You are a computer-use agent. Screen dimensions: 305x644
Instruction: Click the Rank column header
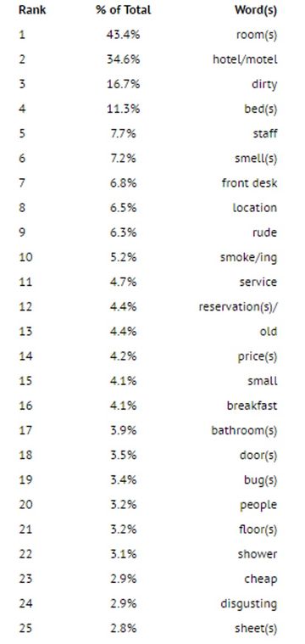(x=32, y=10)
